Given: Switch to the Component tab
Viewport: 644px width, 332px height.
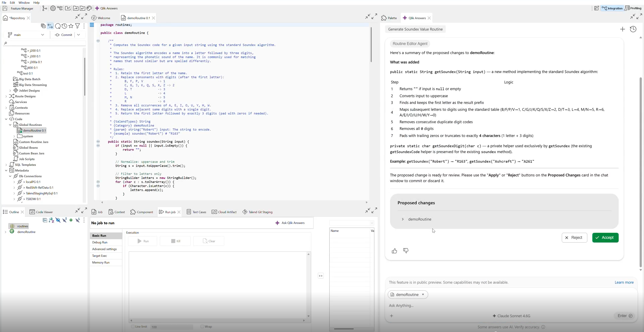Looking at the screenshot, I should (142, 212).
